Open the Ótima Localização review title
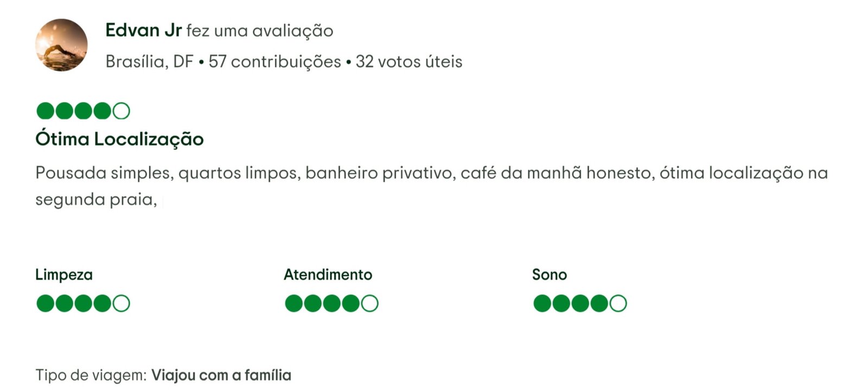 pos(119,139)
